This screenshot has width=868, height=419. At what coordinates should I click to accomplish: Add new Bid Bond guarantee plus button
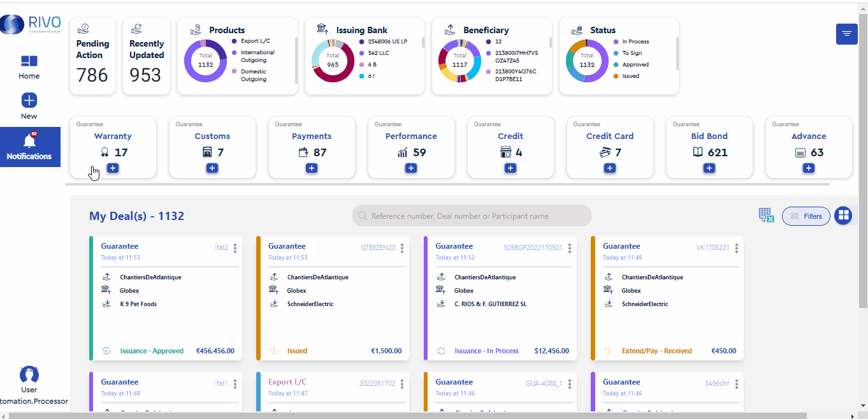(709, 168)
